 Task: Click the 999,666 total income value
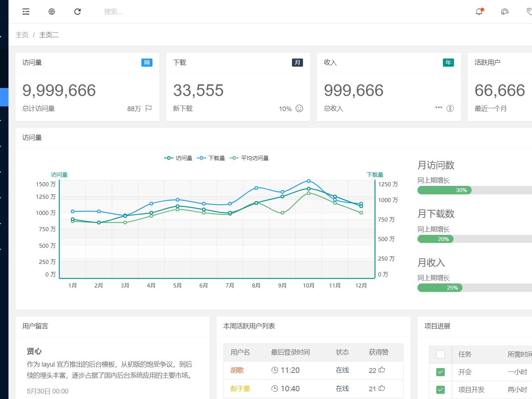pos(354,90)
